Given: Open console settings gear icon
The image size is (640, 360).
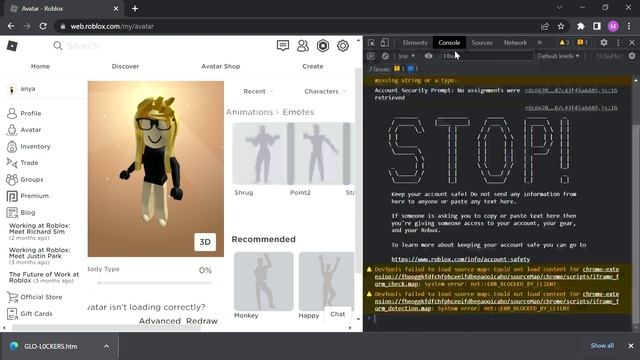Looking at the screenshot, I should point(632,56).
